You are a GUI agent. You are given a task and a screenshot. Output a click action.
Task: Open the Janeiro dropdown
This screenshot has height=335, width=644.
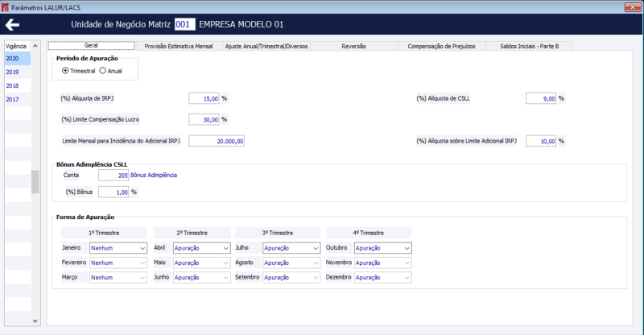coord(118,248)
